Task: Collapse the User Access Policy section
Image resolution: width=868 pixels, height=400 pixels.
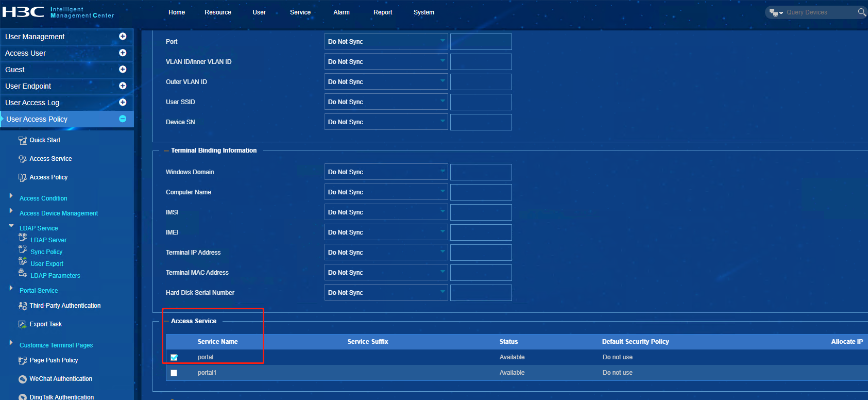Action: (123, 119)
